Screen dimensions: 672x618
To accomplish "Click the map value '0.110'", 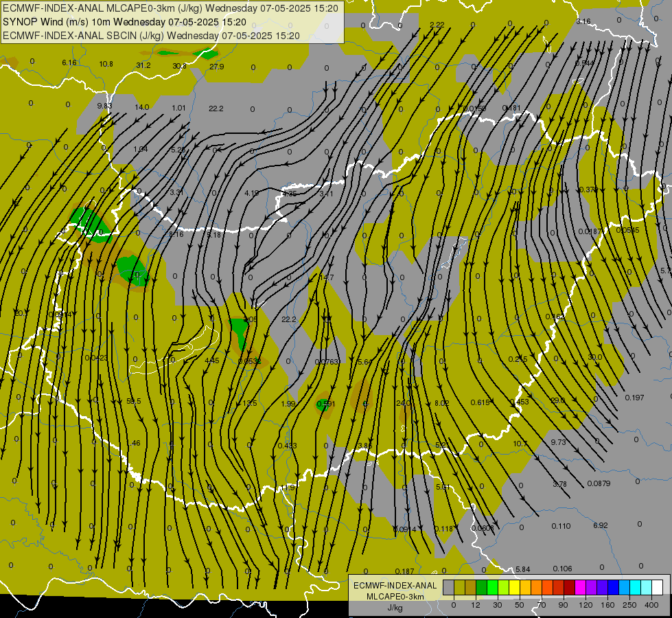I will pyautogui.click(x=561, y=526).
